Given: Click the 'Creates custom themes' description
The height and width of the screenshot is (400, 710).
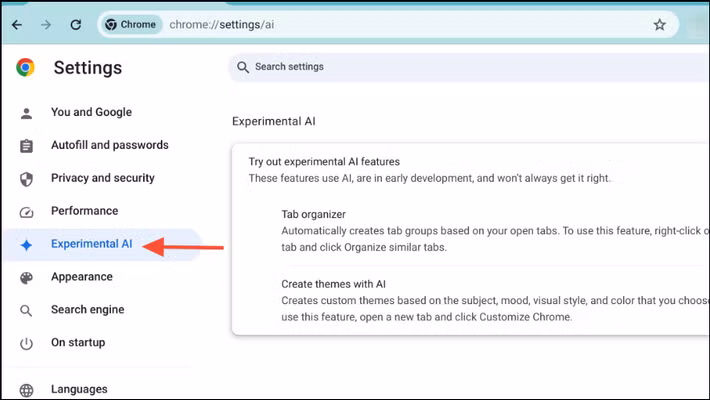Looking at the screenshot, I should pyautogui.click(x=495, y=309).
